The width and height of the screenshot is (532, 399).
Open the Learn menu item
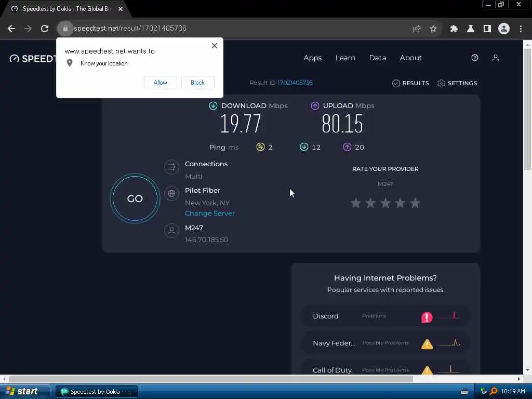pos(345,58)
